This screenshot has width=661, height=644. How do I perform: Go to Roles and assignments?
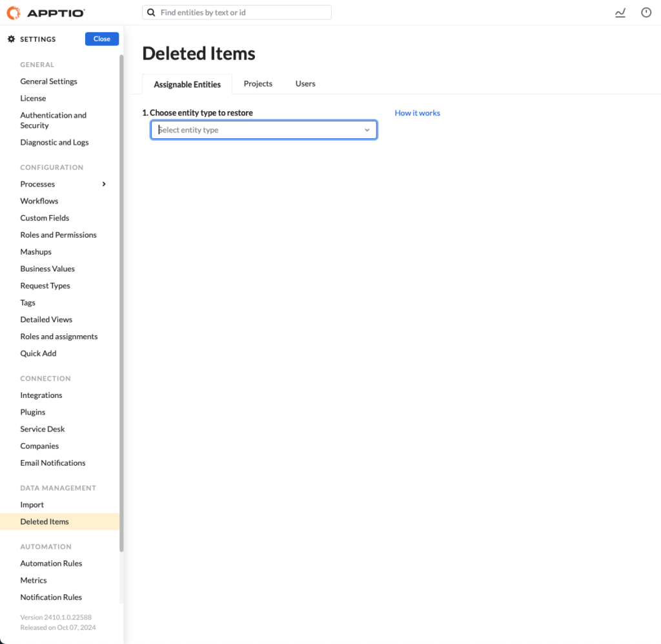pos(59,337)
